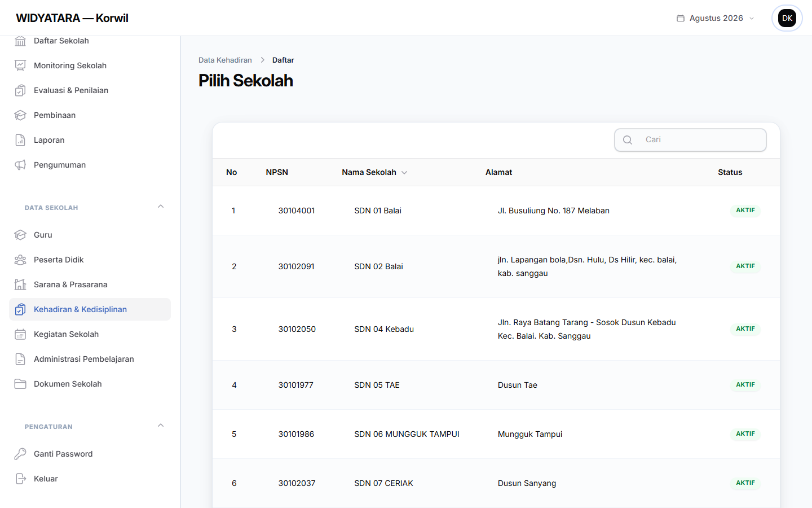
Task: Click the Ganti Password key icon
Action: pyautogui.click(x=20, y=454)
